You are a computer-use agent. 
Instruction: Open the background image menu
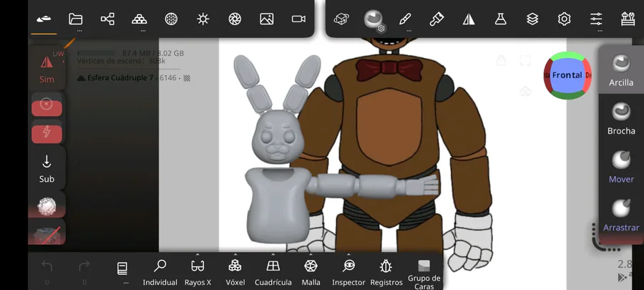[x=267, y=19]
